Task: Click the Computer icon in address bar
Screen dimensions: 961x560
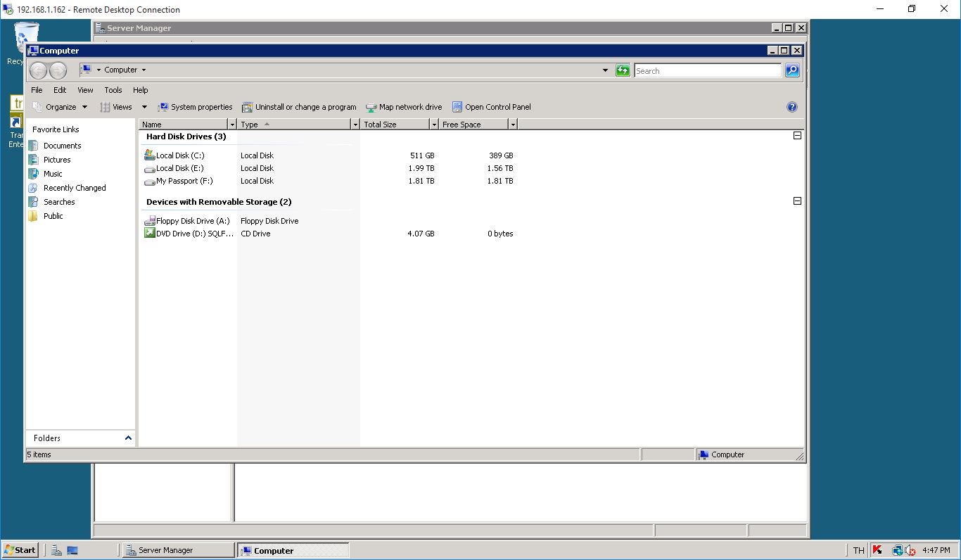Action: click(x=86, y=70)
